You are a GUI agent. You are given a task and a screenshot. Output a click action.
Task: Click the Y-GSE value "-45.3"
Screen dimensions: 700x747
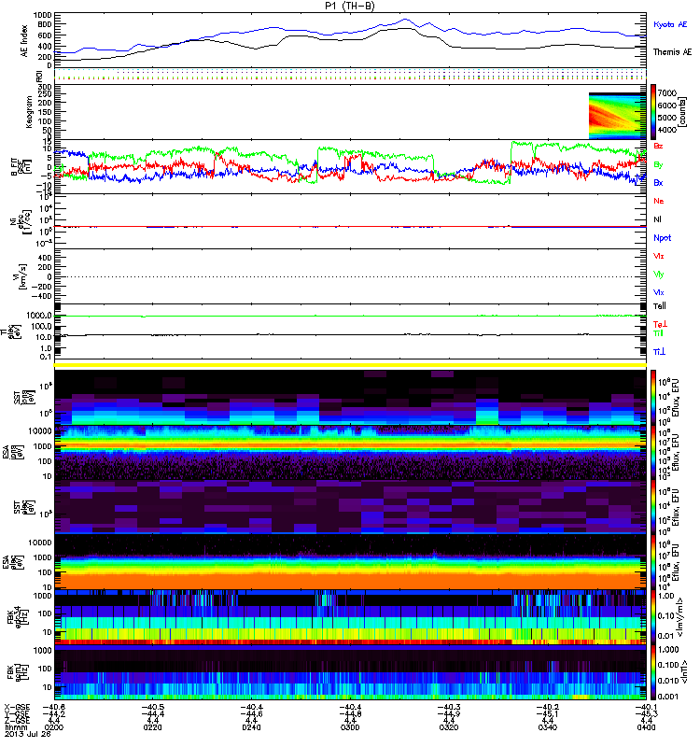click(x=646, y=713)
